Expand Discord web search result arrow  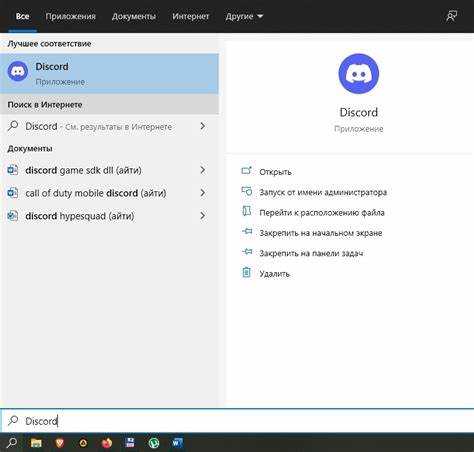click(202, 126)
